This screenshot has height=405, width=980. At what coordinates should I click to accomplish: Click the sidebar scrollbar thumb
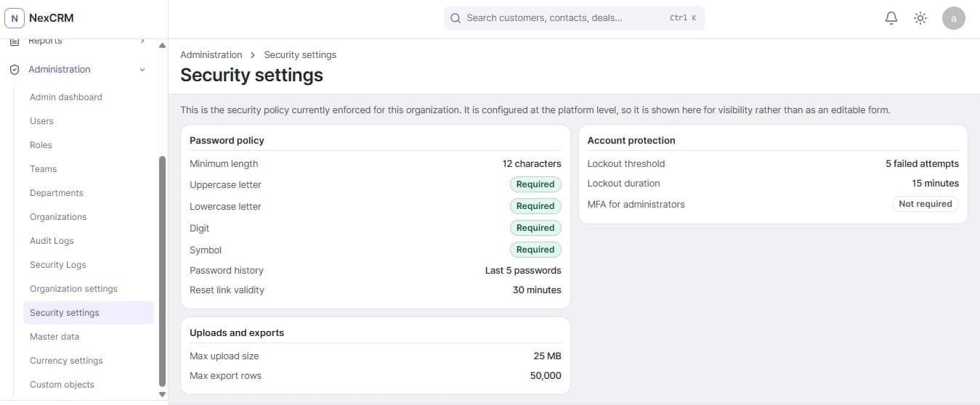(162, 271)
